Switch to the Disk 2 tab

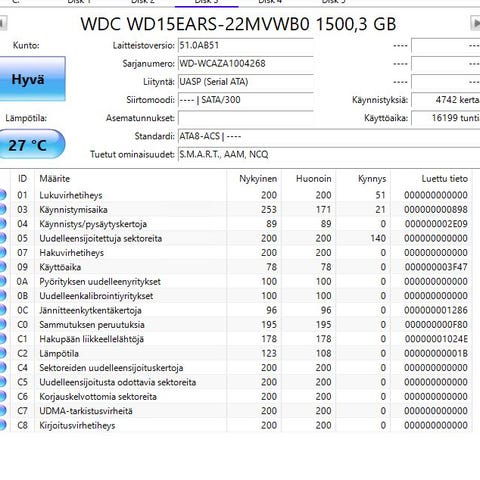coord(143,2)
